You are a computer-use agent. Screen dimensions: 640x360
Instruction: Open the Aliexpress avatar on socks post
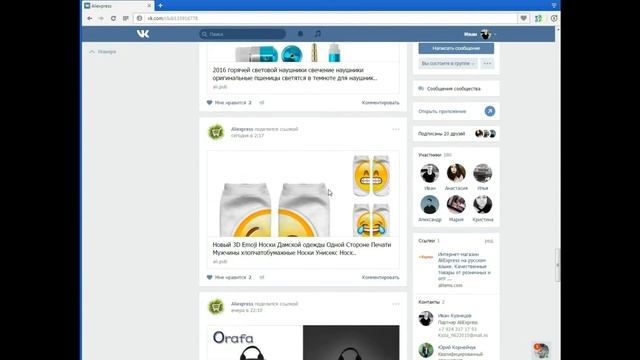click(216, 132)
